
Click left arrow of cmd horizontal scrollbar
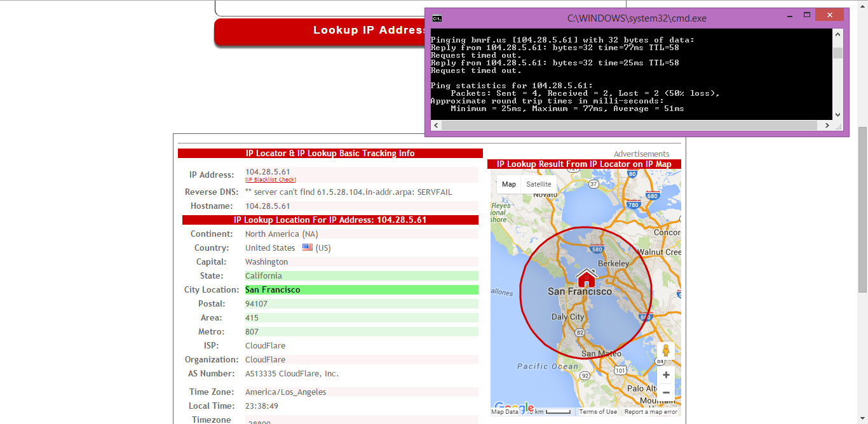[x=435, y=126]
